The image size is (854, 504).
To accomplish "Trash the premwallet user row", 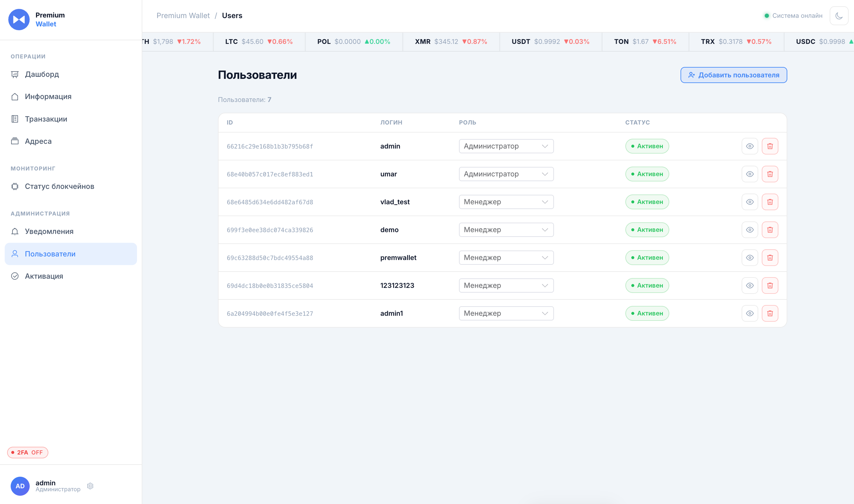I will [770, 258].
